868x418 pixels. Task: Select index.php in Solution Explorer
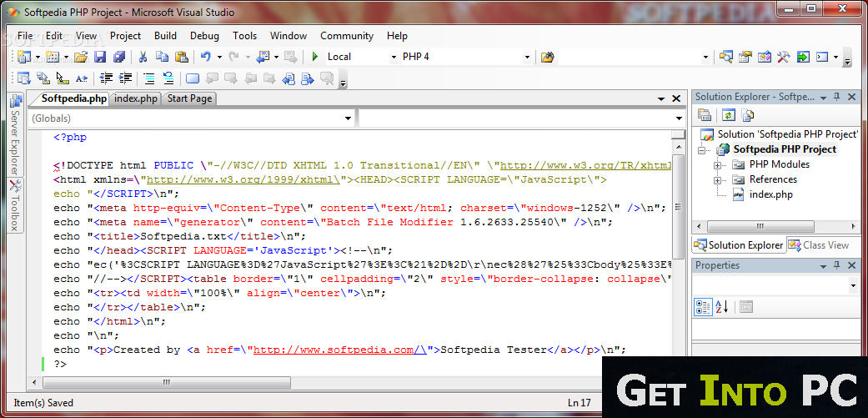coord(770,194)
